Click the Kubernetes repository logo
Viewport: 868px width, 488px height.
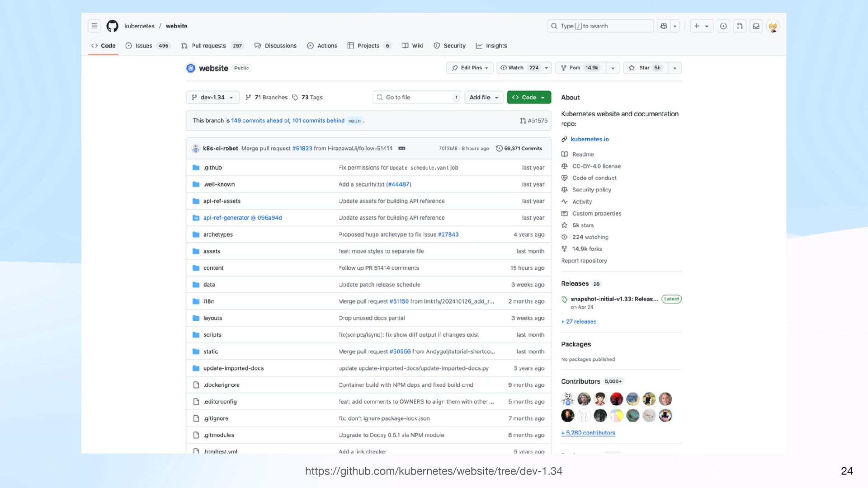191,68
